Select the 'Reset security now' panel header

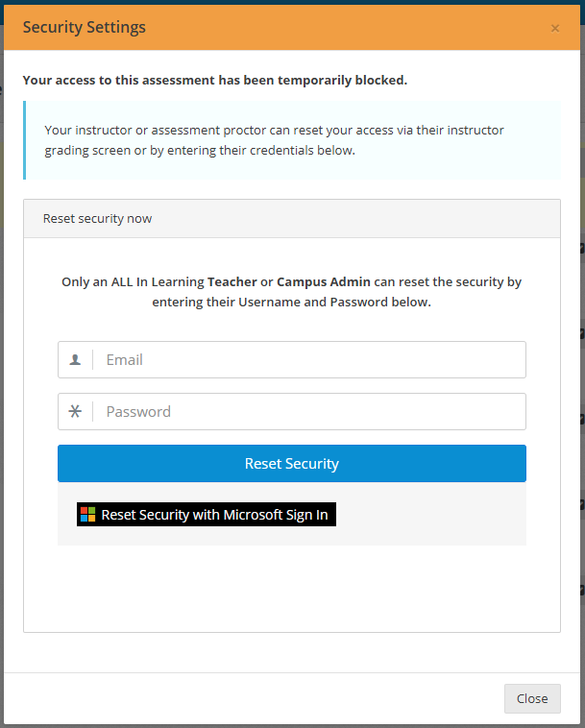pyautogui.click(x=292, y=219)
